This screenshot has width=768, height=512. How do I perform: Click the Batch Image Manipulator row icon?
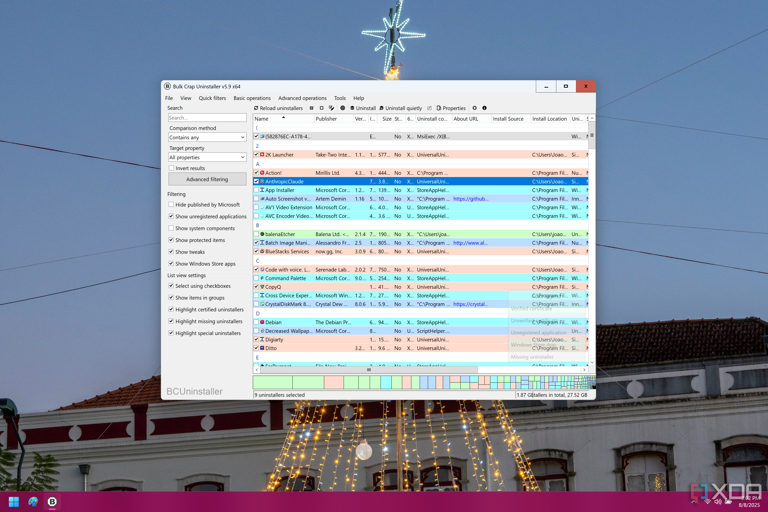(x=262, y=243)
